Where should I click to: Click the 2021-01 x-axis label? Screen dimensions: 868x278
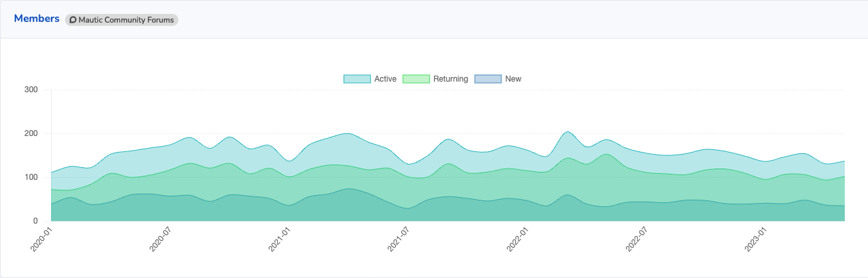[279, 240]
